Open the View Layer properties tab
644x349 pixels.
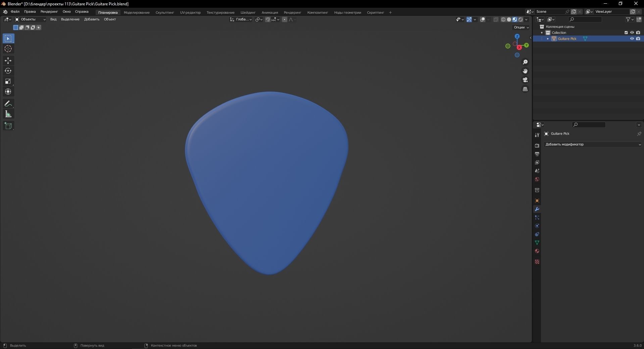[537, 162]
